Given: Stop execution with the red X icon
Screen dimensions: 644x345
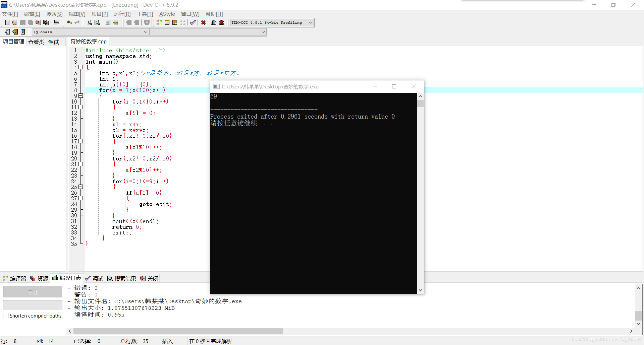Looking at the screenshot, I should pos(203,22).
